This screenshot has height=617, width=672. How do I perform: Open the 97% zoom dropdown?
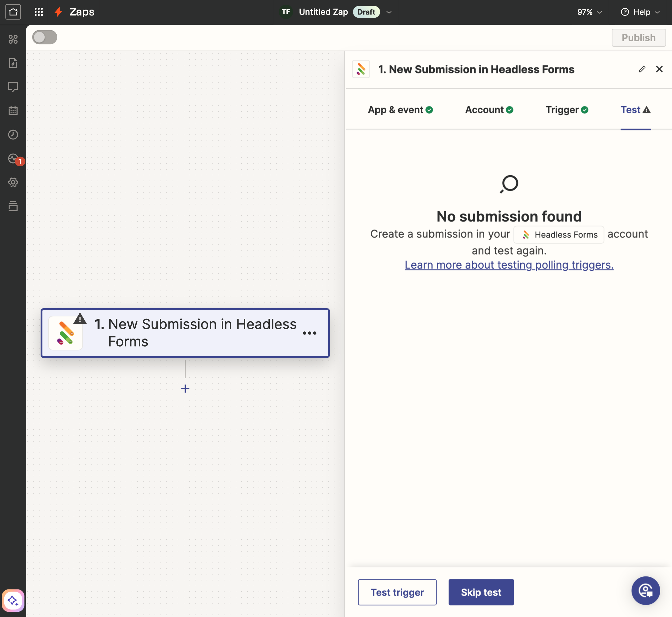(590, 12)
